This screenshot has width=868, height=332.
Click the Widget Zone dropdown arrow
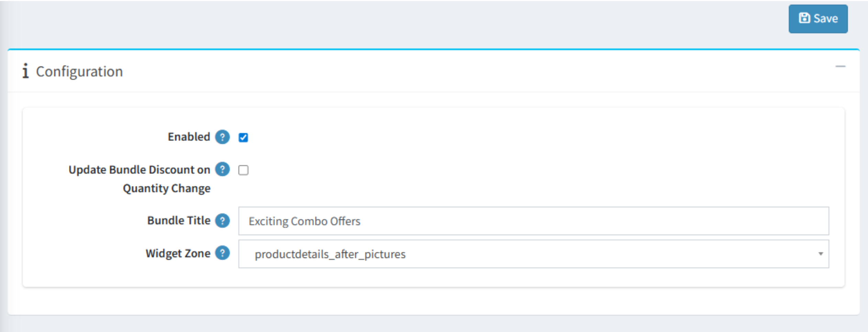point(821,254)
